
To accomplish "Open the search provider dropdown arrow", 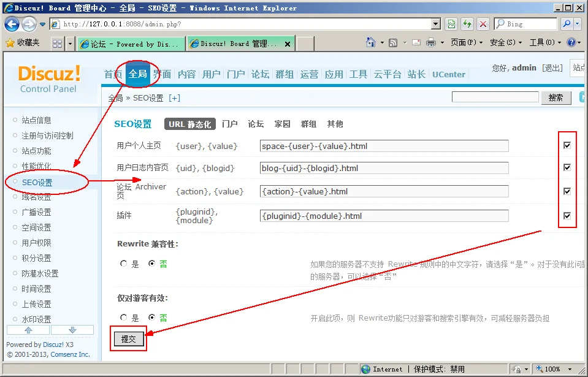I will (x=578, y=24).
